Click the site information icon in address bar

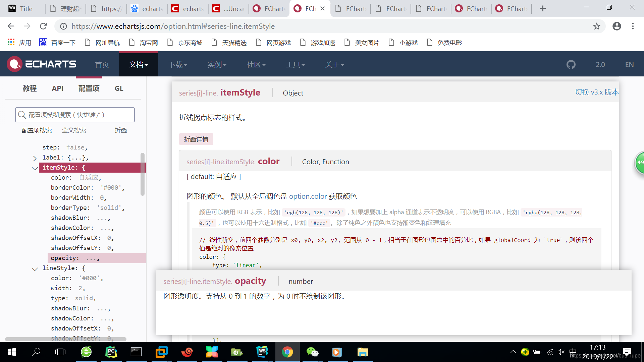(63, 26)
